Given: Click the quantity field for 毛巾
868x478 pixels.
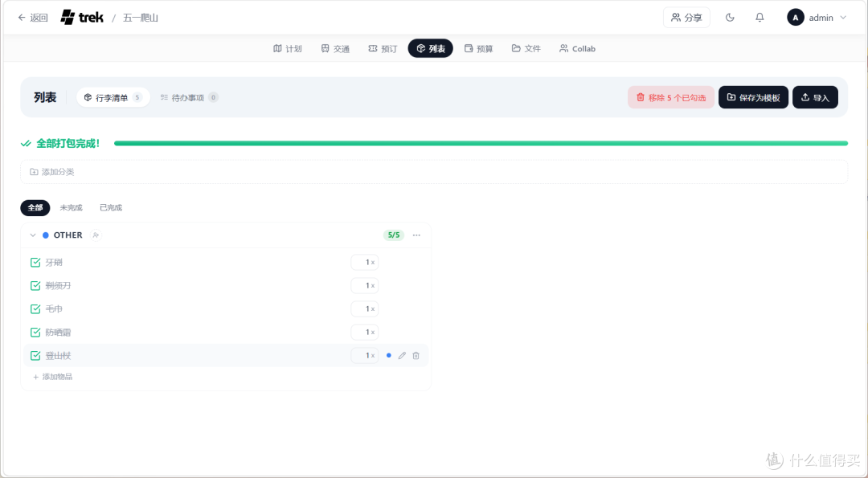Looking at the screenshot, I should point(365,308).
